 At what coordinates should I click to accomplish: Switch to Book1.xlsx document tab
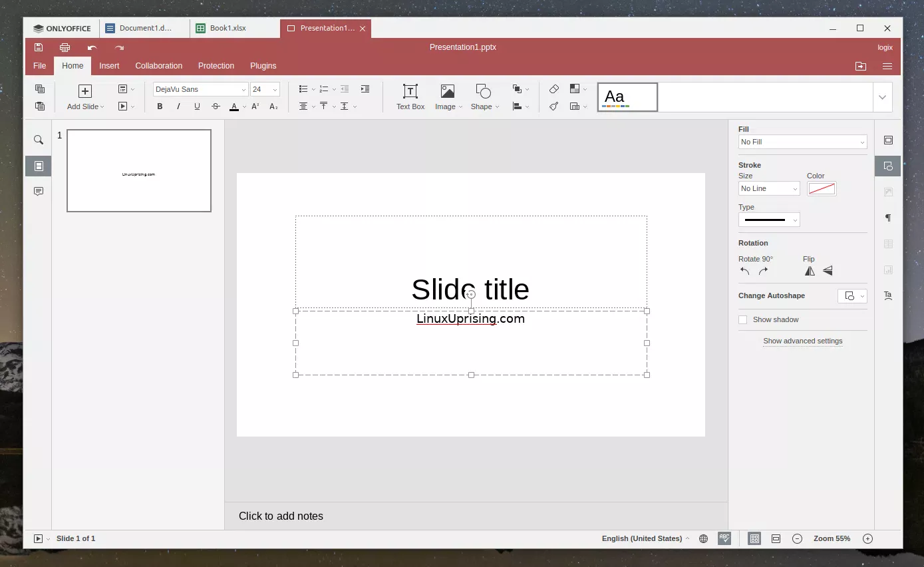point(235,29)
